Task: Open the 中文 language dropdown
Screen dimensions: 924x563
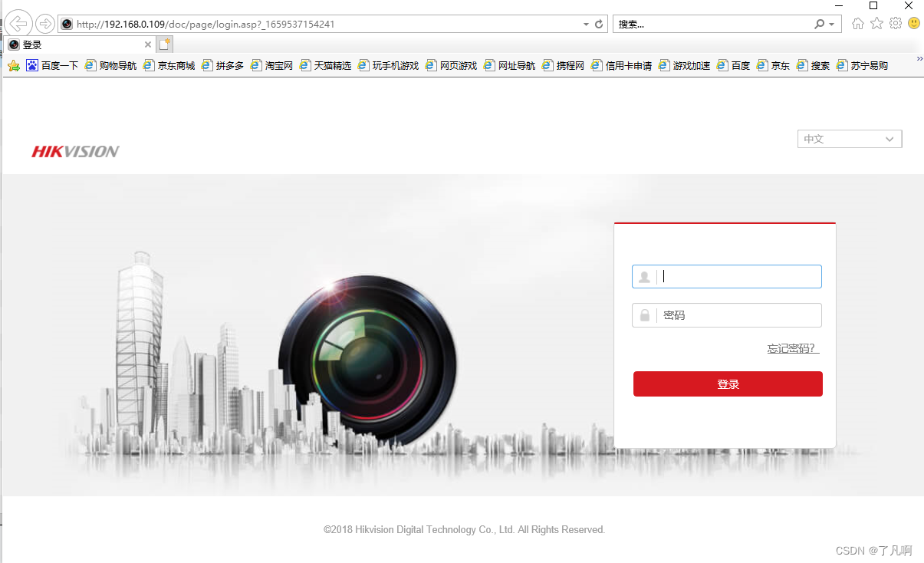Action: click(850, 139)
